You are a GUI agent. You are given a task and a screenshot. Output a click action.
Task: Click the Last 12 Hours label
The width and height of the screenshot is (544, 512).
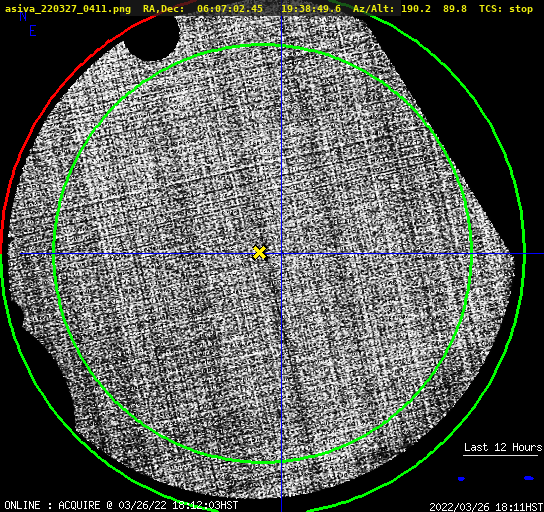pyautogui.click(x=503, y=447)
